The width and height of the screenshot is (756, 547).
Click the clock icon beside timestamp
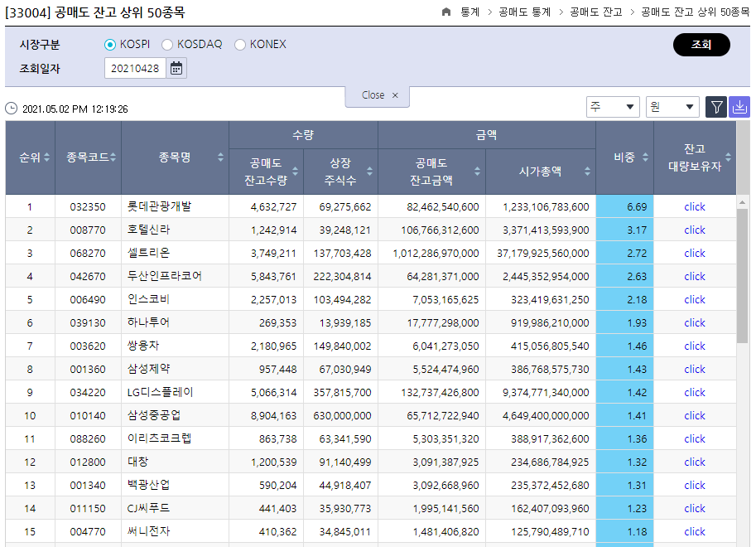point(11,109)
